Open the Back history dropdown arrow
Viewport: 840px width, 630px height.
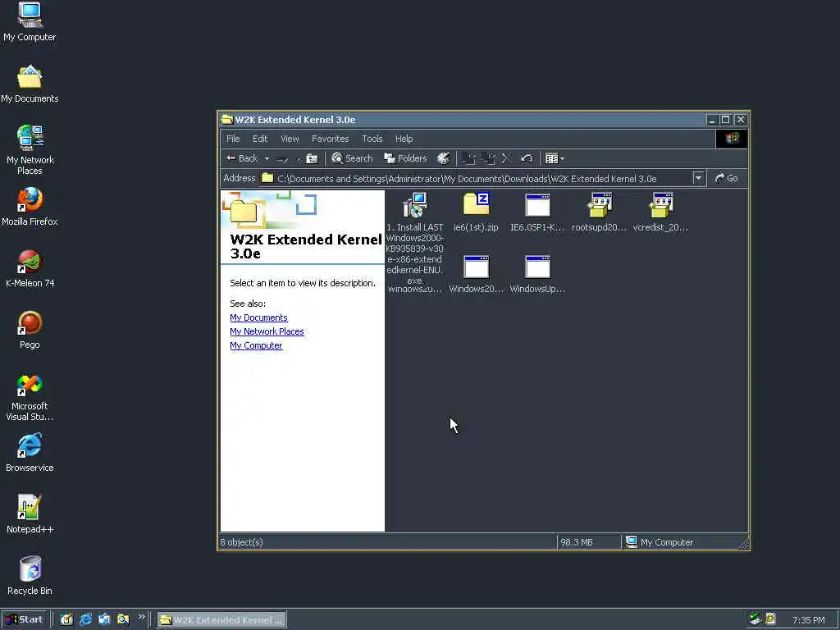click(267, 158)
